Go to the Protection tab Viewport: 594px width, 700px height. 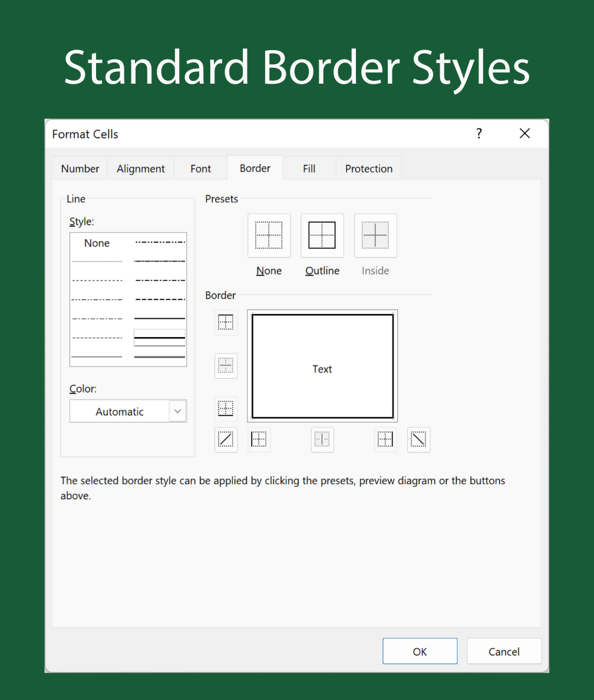pyautogui.click(x=369, y=169)
